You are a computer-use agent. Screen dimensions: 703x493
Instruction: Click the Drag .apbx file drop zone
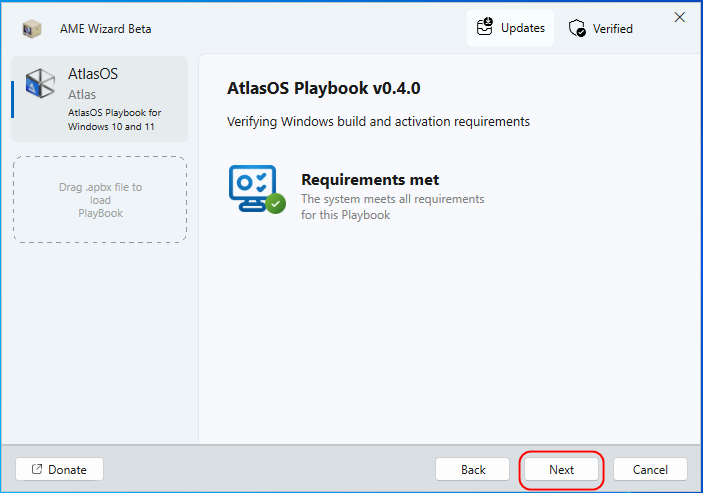(100, 200)
